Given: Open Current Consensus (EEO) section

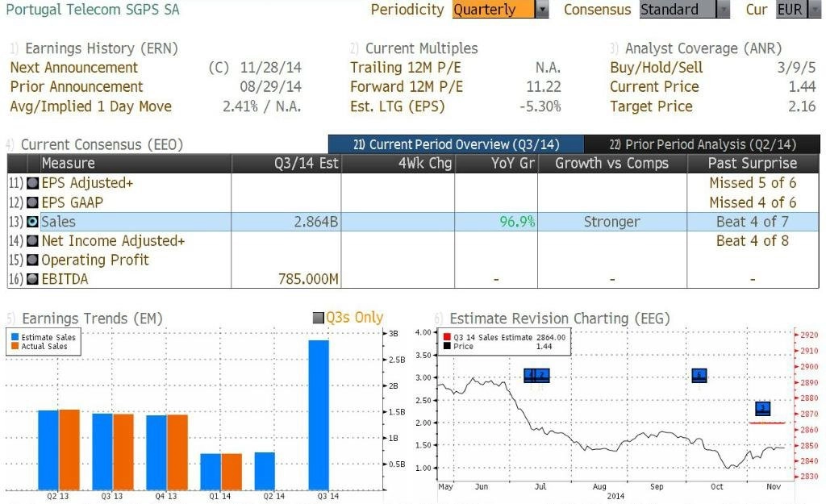Looking at the screenshot, I should [102, 145].
